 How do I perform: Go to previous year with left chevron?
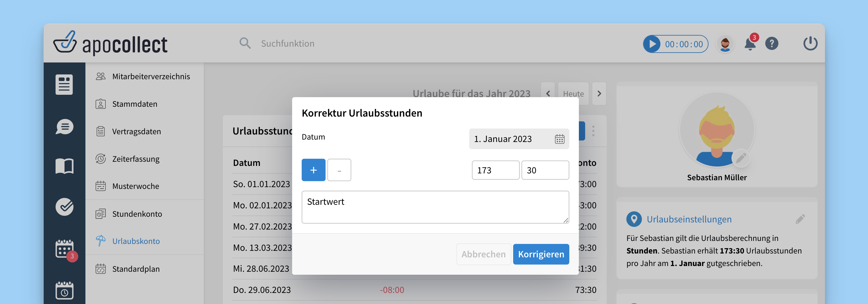click(x=548, y=94)
